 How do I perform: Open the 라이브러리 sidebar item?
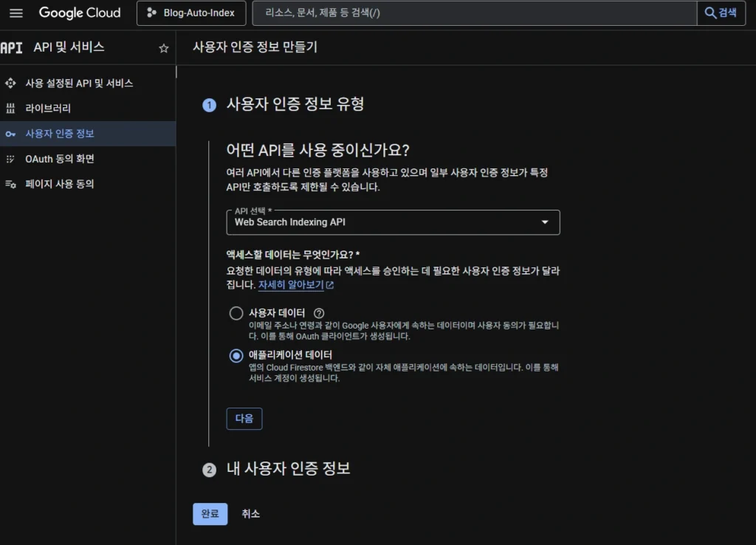click(88, 109)
